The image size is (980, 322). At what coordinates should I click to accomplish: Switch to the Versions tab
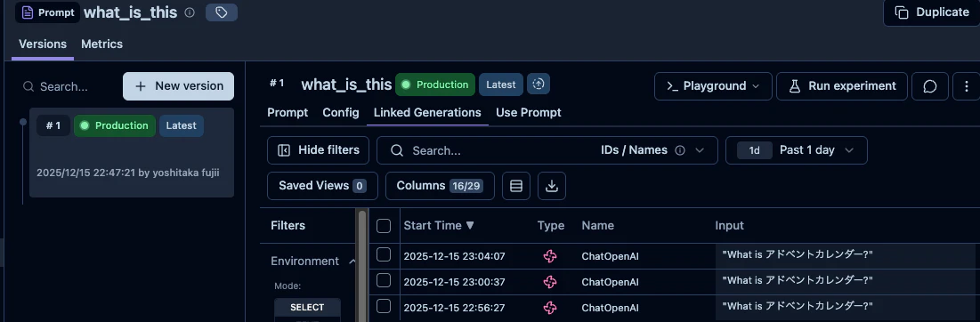point(43,44)
